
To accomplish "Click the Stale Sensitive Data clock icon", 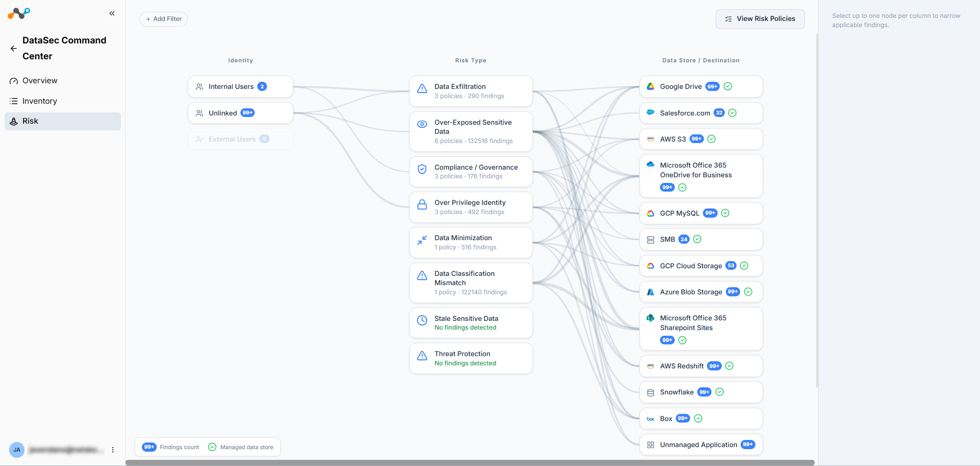I will point(422,320).
